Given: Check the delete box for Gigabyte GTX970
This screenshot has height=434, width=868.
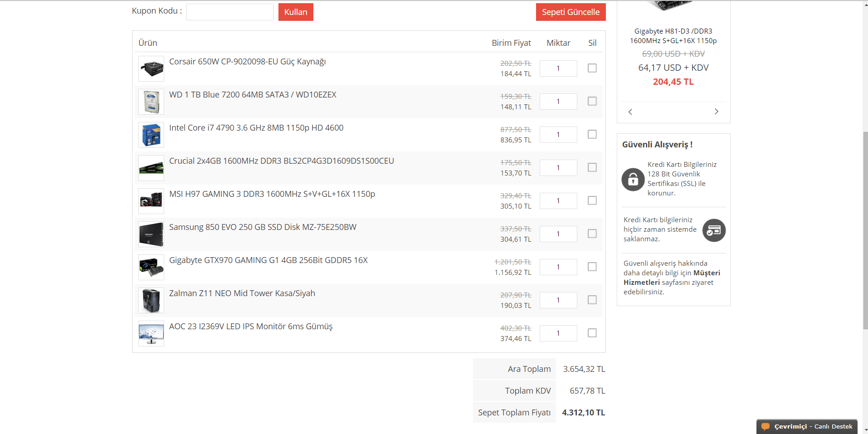Looking at the screenshot, I should (592, 267).
